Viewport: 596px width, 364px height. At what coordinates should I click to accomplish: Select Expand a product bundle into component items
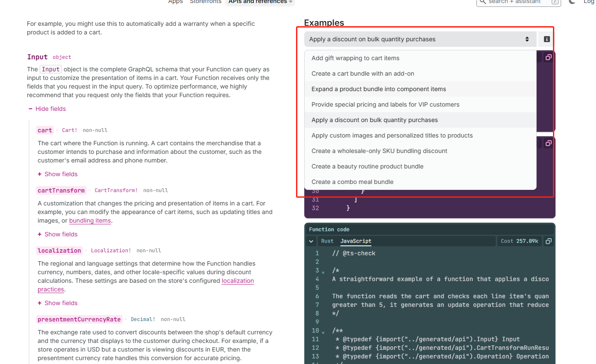tap(420, 89)
